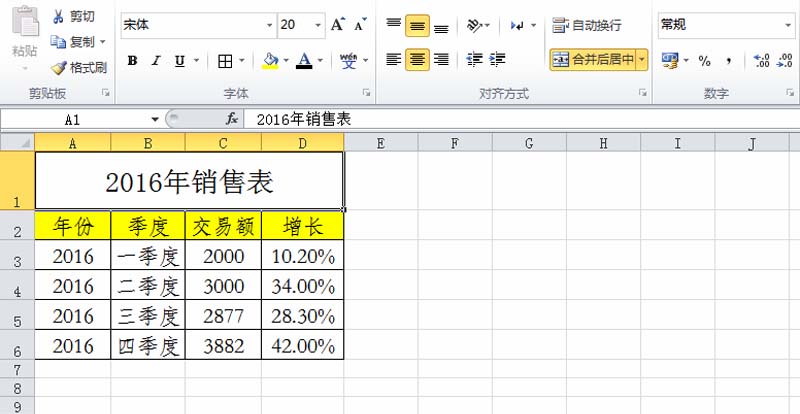This screenshot has width=800, height=414.
Task: Click the text direction indent icon
Action: tap(518, 25)
